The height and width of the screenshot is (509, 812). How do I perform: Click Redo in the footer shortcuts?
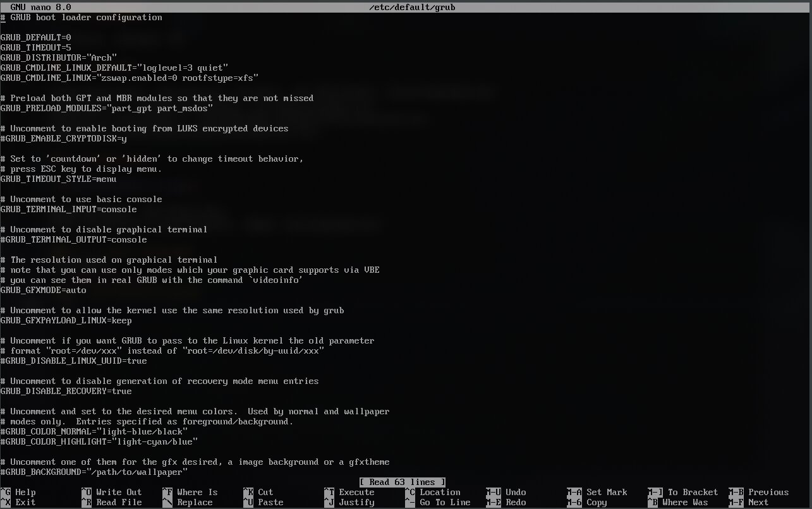pos(516,502)
